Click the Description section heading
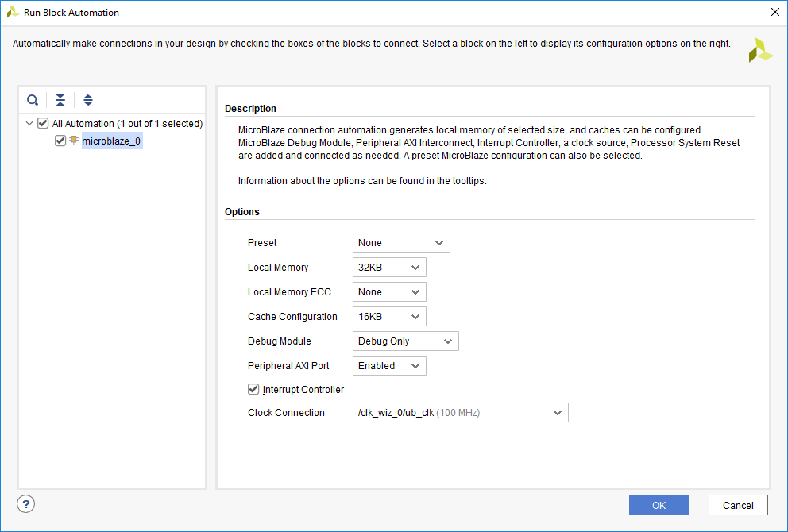This screenshot has height=532, width=788. tap(250, 109)
